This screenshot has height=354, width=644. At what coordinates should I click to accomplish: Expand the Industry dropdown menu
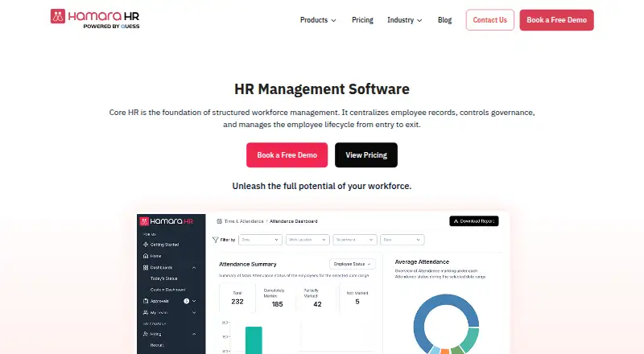pos(405,20)
